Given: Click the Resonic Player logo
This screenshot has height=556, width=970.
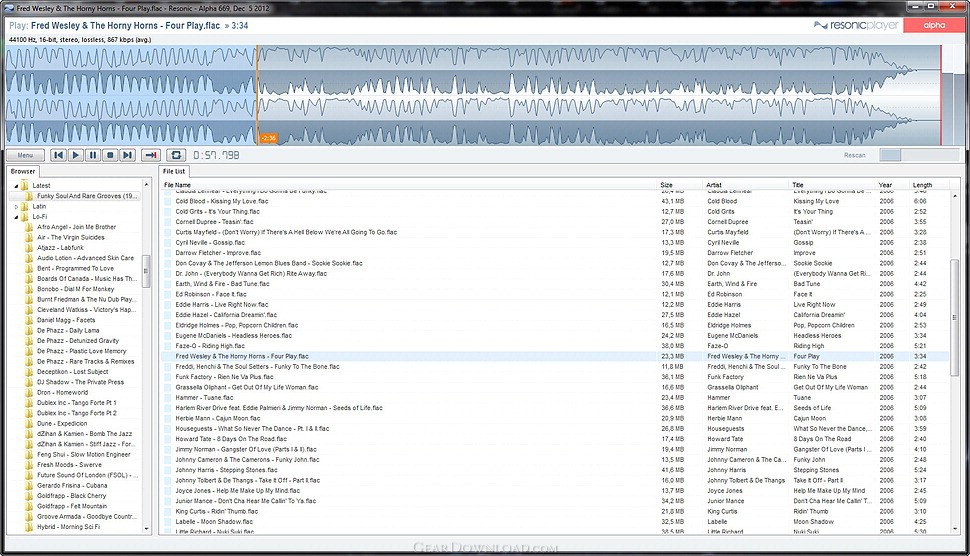Looking at the screenshot, I should tap(856, 25).
